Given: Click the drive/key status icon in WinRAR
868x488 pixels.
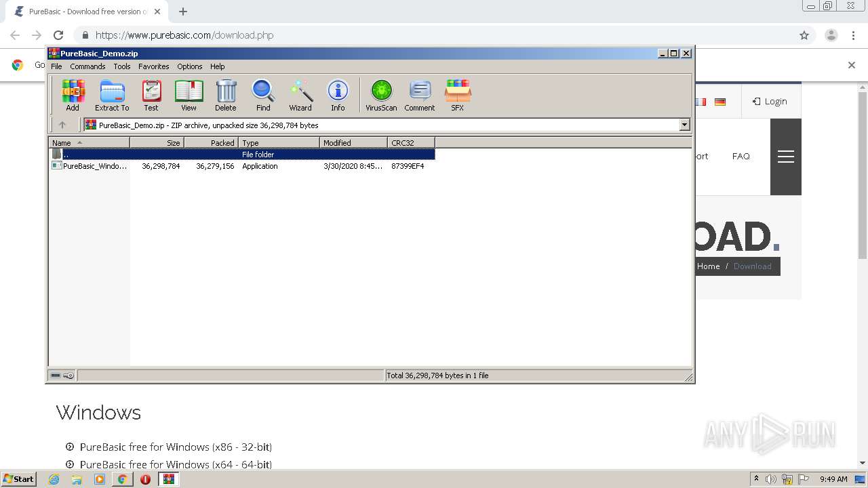Looking at the screenshot, I should click(62, 375).
